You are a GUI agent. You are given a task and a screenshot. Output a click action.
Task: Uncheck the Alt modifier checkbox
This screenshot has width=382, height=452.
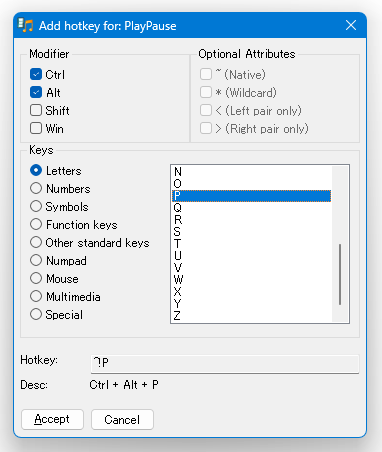36,92
